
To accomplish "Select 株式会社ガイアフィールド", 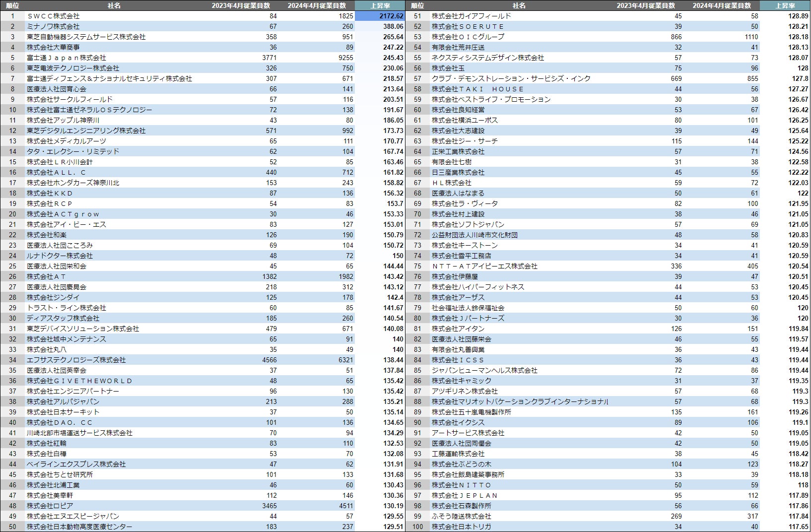I will point(472,16).
